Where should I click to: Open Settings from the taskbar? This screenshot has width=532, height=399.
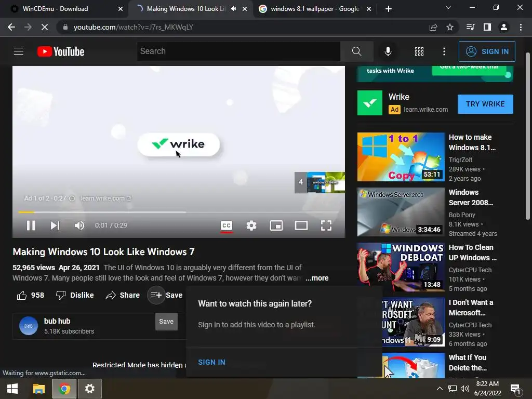click(x=90, y=389)
